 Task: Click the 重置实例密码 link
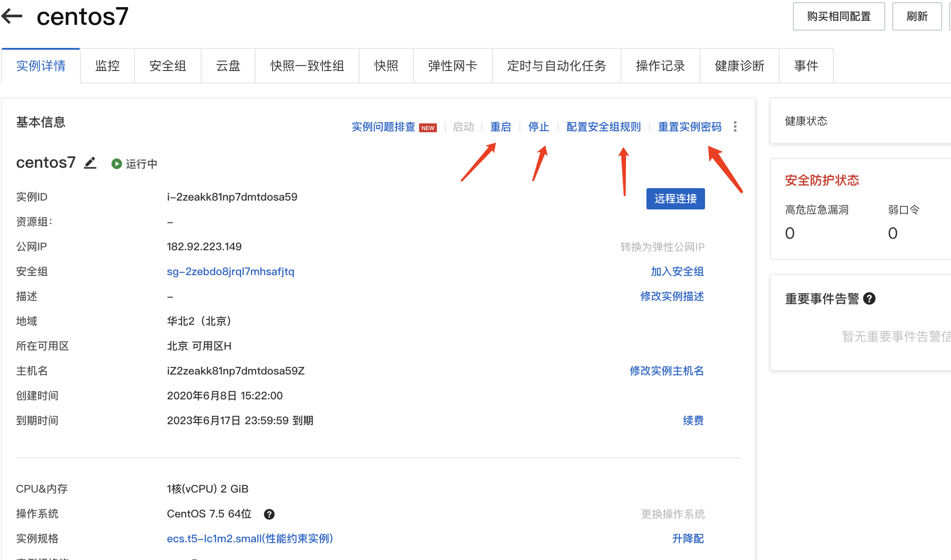pos(689,127)
